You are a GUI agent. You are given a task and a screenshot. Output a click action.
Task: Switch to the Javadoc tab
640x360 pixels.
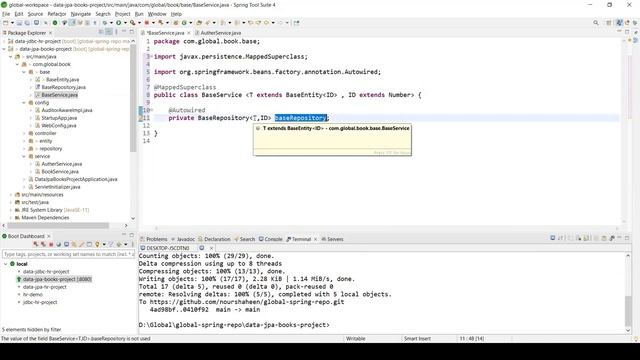(x=183, y=239)
